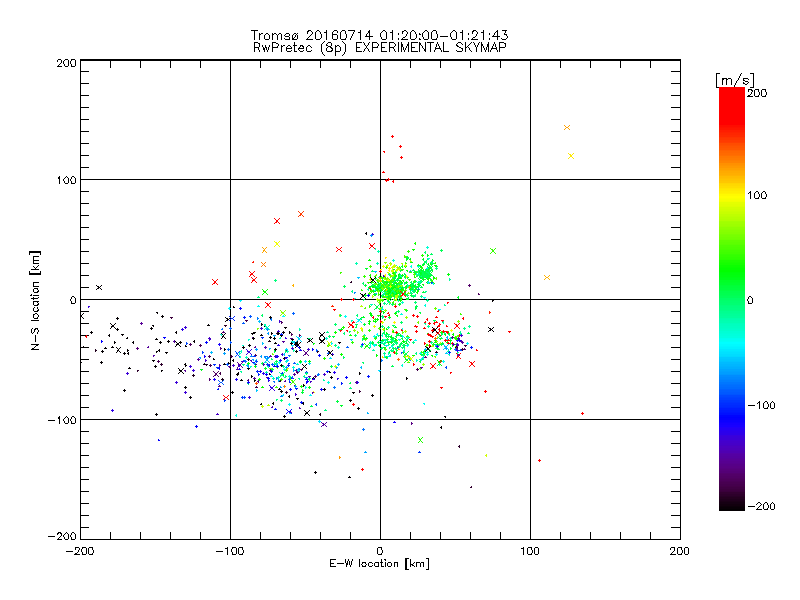Click the x-axis tick label '100'
Viewport: 800px width, 600px height.
click(530, 551)
